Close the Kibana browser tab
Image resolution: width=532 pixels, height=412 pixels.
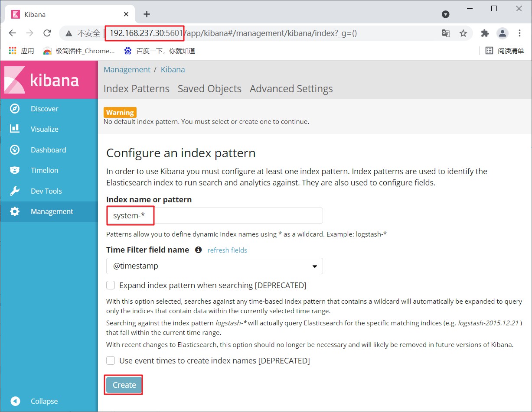click(126, 14)
